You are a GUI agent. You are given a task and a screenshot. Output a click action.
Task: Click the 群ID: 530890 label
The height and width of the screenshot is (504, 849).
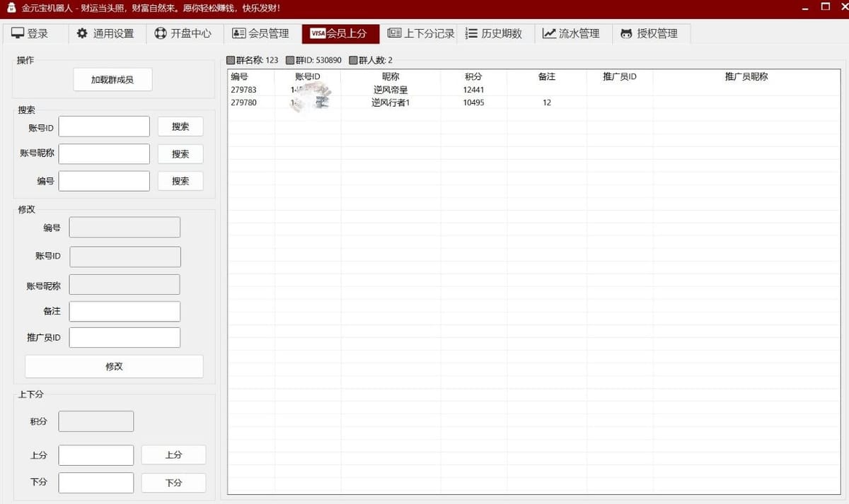tap(313, 60)
